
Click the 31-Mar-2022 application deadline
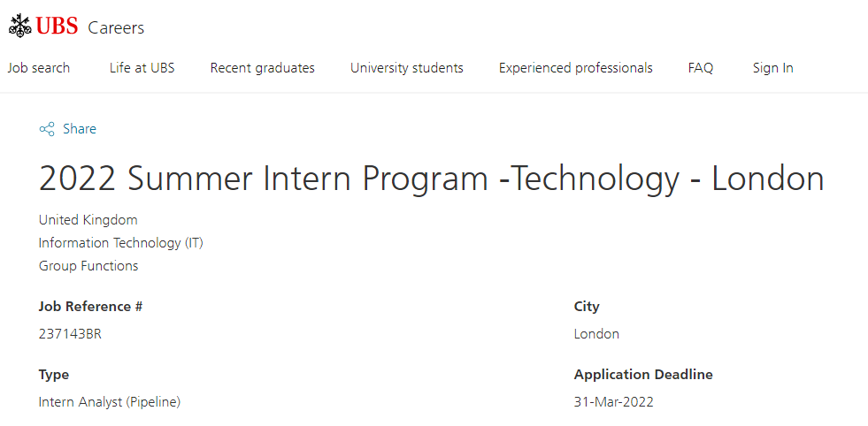pyautogui.click(x=614, y=402)
